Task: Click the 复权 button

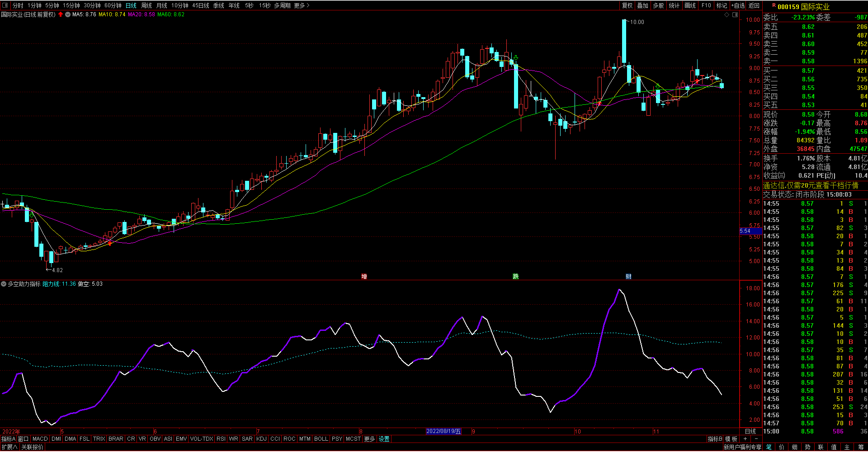Action: [x=627, y=5]
